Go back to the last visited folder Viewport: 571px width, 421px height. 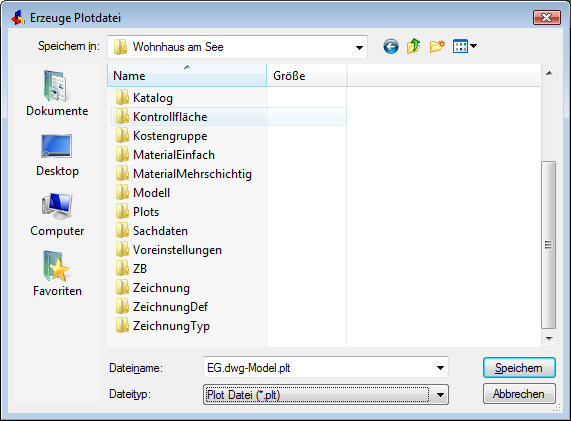point(391,47)
